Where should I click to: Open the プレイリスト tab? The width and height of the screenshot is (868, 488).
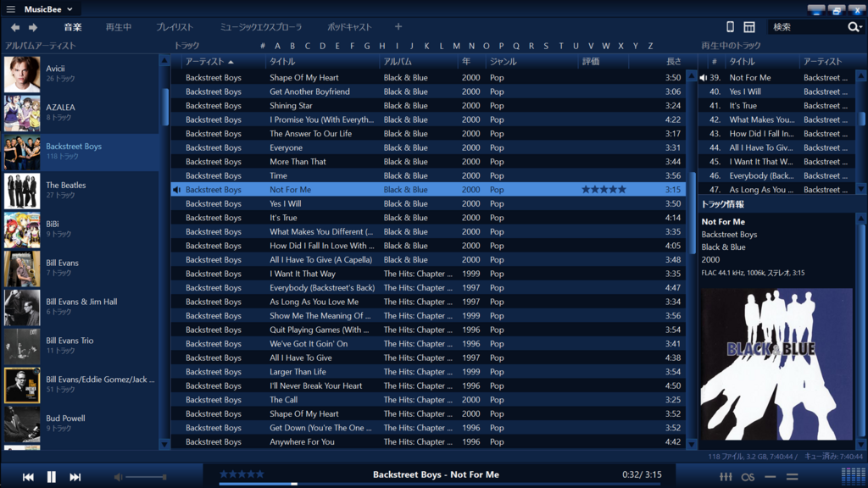pyautogui.click(x=175, y=27)
